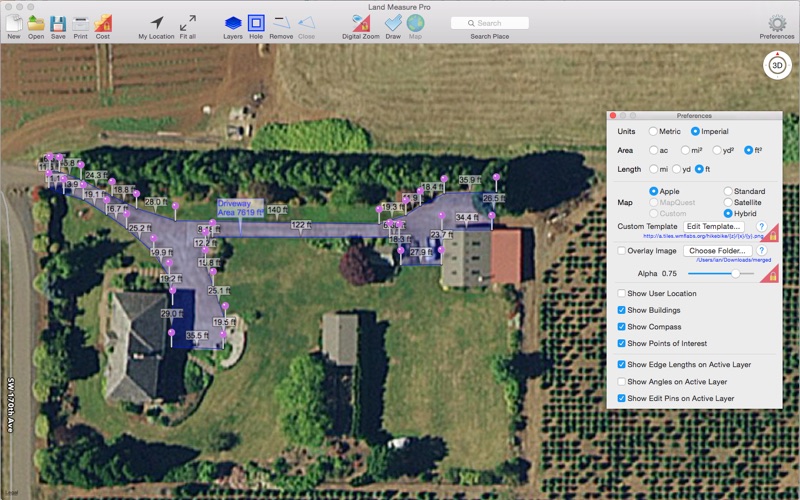Open the Layers panel icon
The width and height of the screenshot is (800, 500).
tap(233, 23)
